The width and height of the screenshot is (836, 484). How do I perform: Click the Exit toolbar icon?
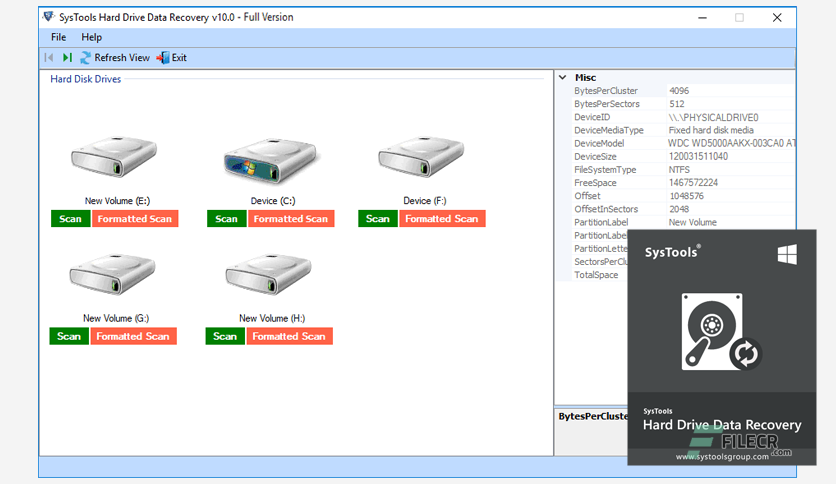[163, 58]
